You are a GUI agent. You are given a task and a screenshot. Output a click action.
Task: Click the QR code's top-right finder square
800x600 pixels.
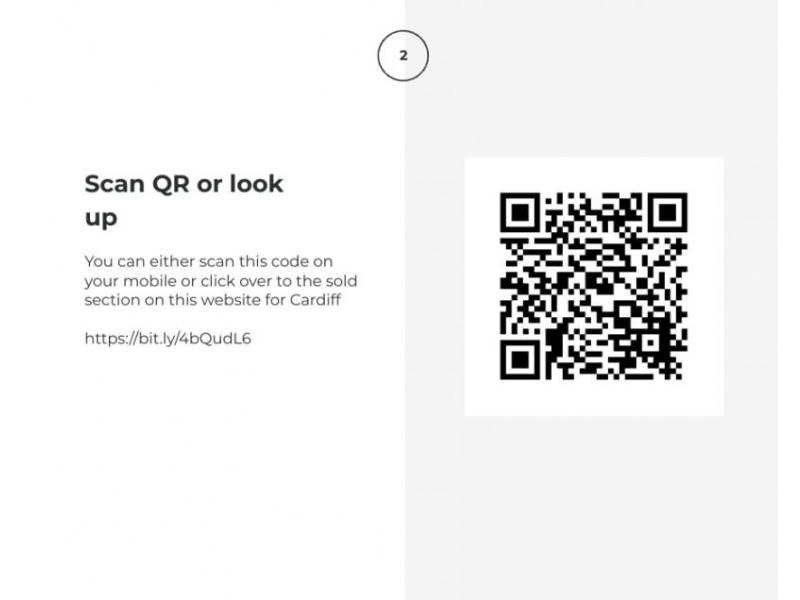pyautogui.click(x=667, y=212)
